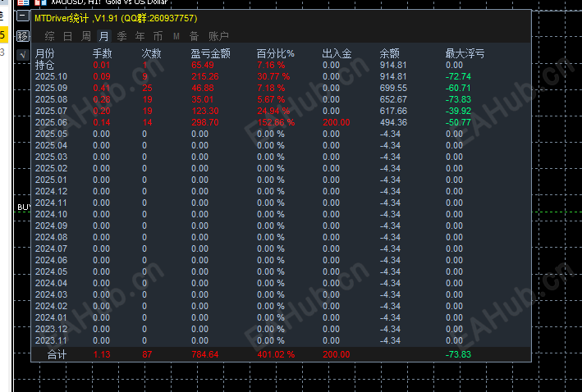Select the 2025.06 month row label
The width and height of the screenshot is (582, 392).
coord(51,123)
